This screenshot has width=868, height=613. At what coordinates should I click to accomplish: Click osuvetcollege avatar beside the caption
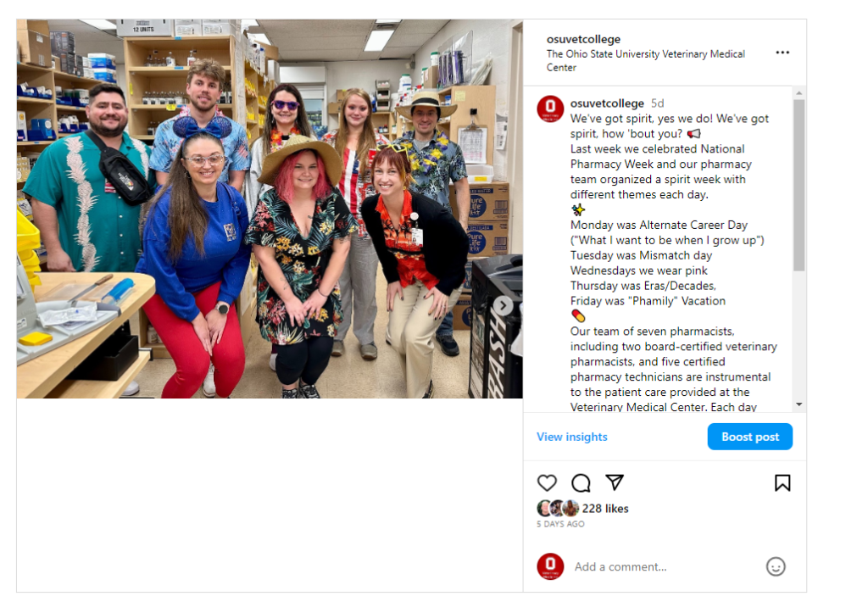click(x=550, y=108)
